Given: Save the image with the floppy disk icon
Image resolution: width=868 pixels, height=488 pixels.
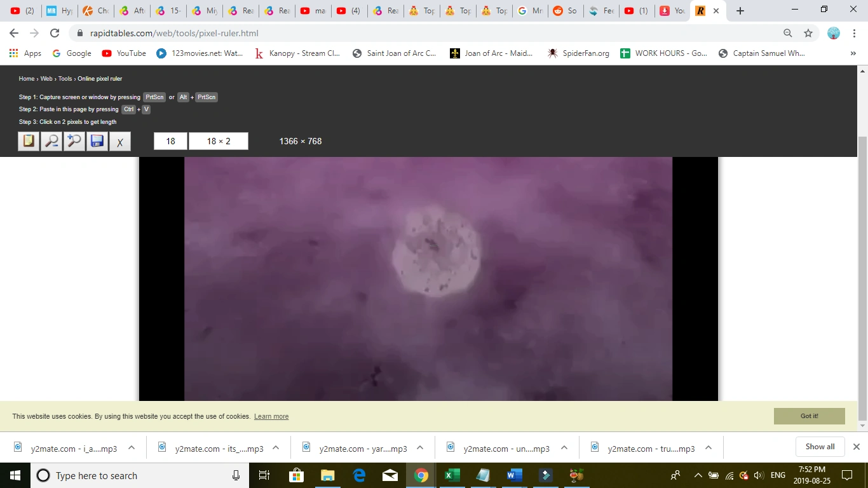Looking at the screenshot, I should tap(97, 141).
